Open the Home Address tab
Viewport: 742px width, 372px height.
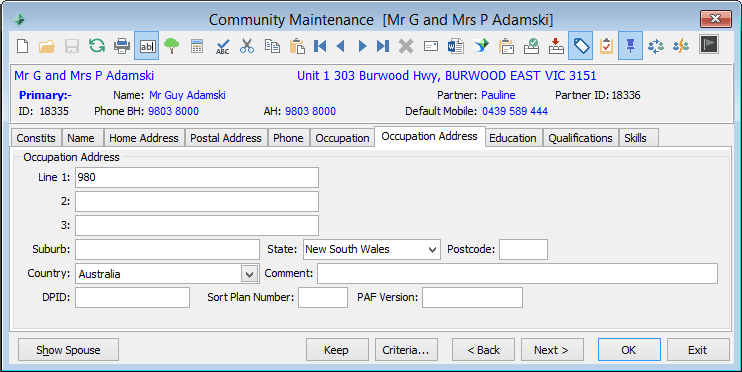(x=144, y=138)
